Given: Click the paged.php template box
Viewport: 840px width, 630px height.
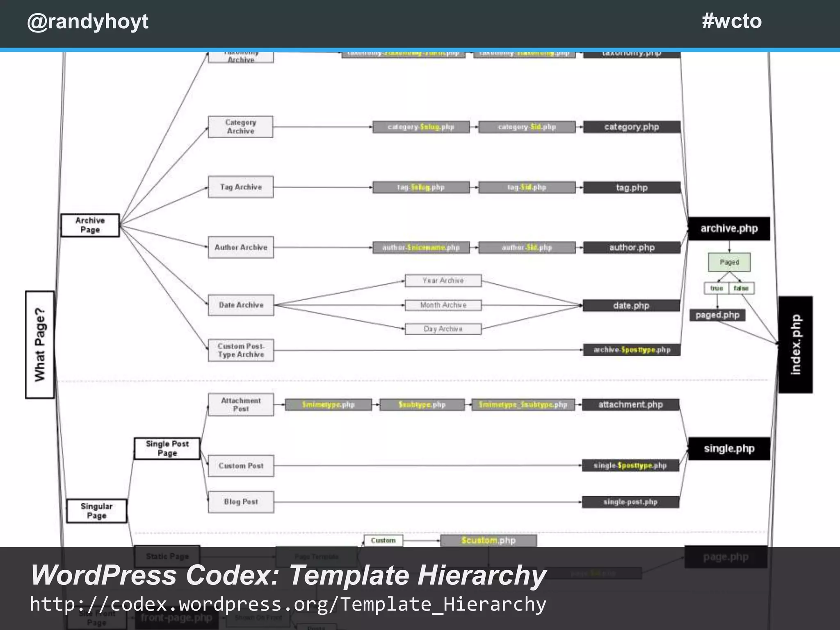Looking at the screenshot, I should [x=717, y=315].
